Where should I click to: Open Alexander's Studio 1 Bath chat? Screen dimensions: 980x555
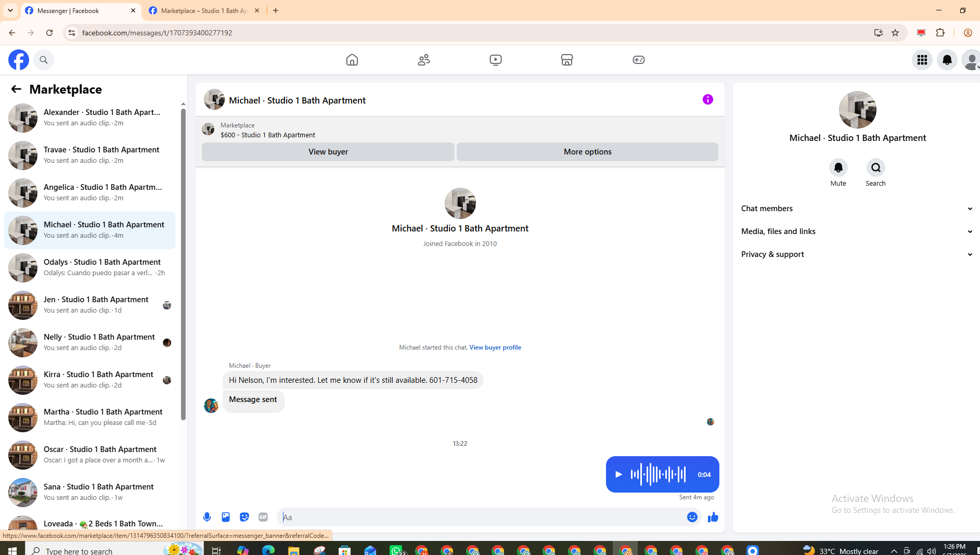coord(89,118)
